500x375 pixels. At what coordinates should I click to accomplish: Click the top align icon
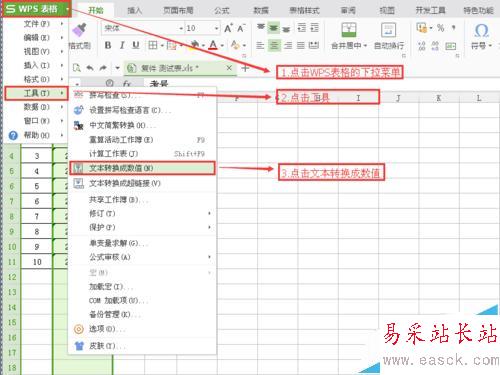point(261,28)
